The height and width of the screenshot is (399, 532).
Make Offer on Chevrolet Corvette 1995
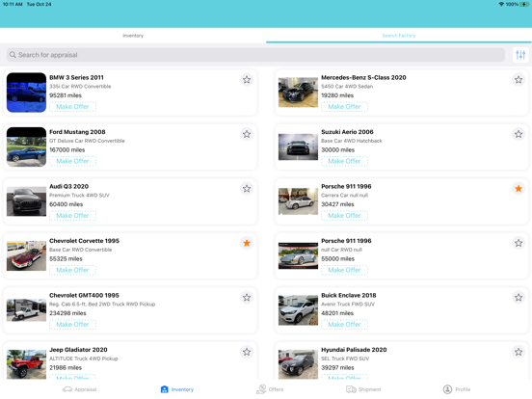[x=72, y=270]
